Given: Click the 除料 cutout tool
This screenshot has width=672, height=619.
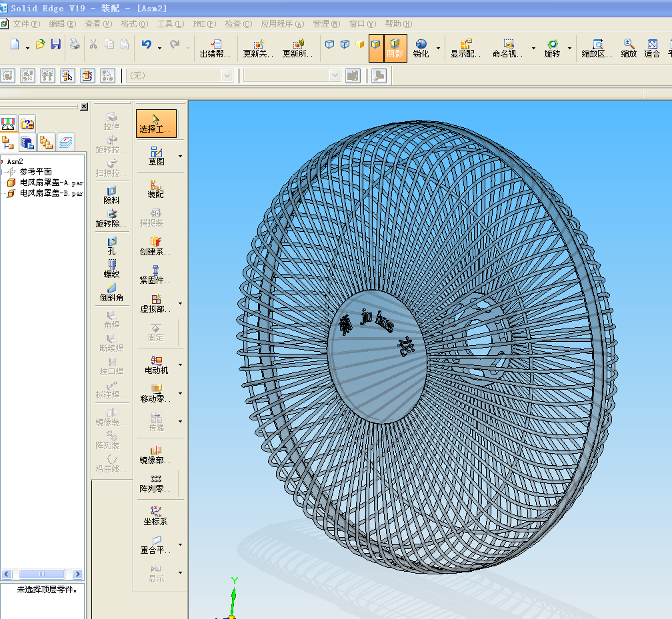Looking at the screenshot, I should (111, 195).
